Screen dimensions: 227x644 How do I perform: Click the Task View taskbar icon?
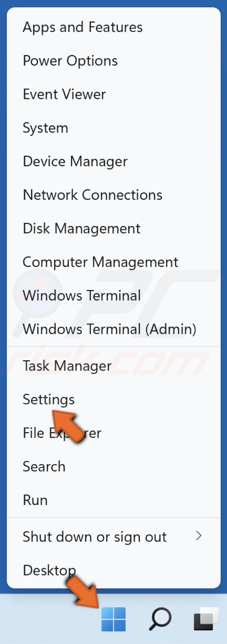205,618
